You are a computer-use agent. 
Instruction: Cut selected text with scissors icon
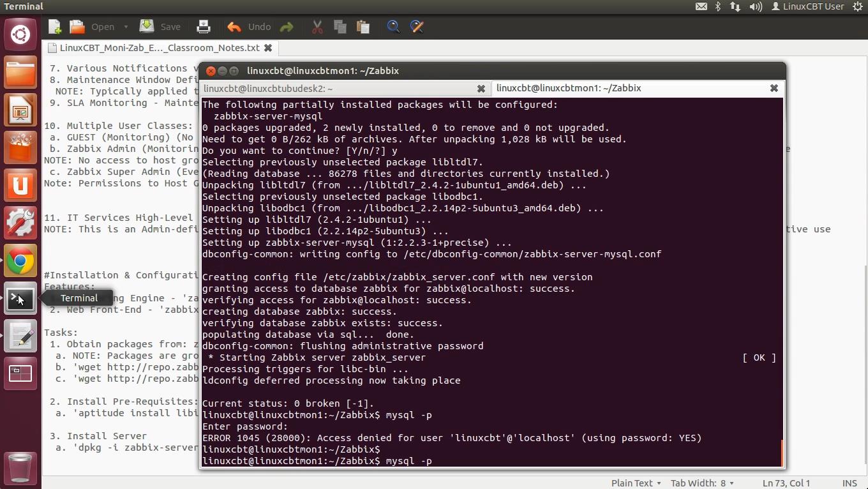[x=317, y=27]
